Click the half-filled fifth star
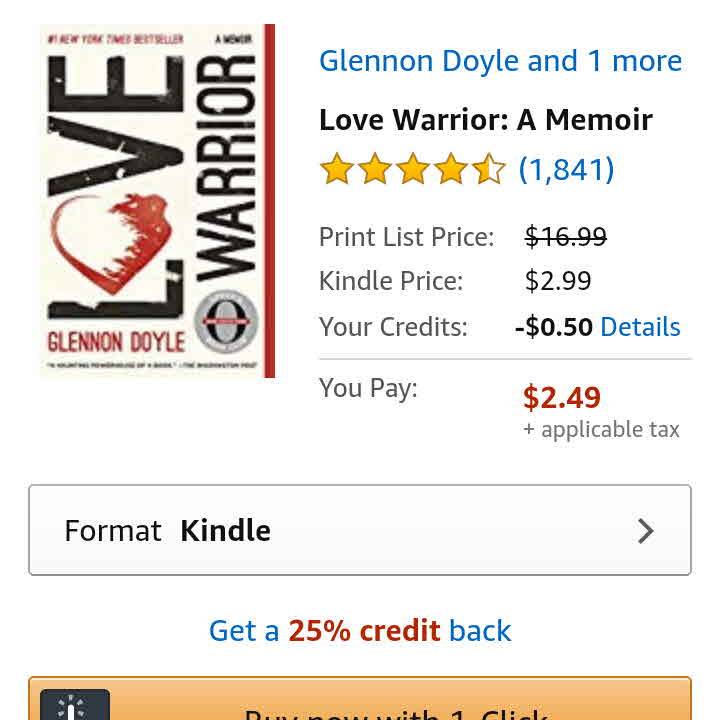Image resolution: width=720 pixels, height=720 pixels. coord(488,169)
